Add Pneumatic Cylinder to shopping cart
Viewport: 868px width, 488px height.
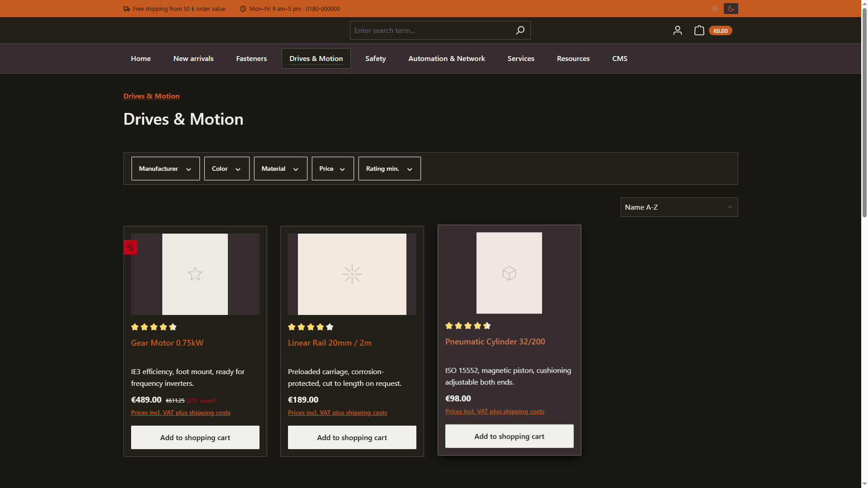[x=509, y=436]
